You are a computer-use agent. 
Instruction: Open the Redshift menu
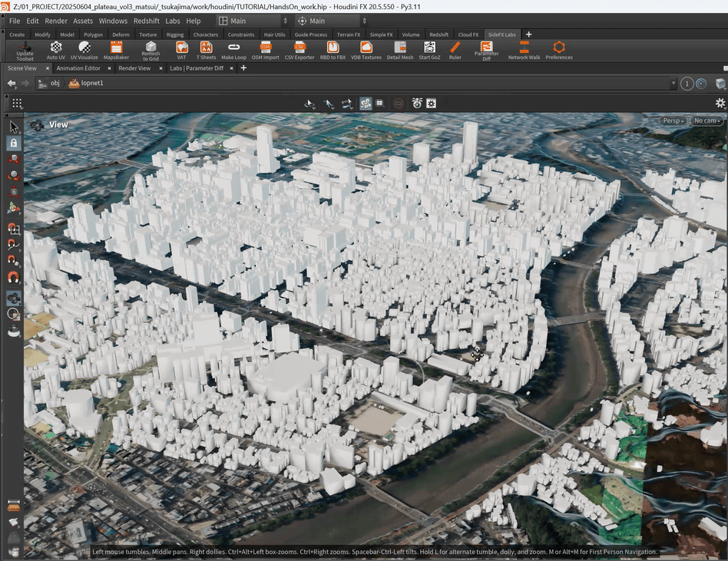click(146, 21)
